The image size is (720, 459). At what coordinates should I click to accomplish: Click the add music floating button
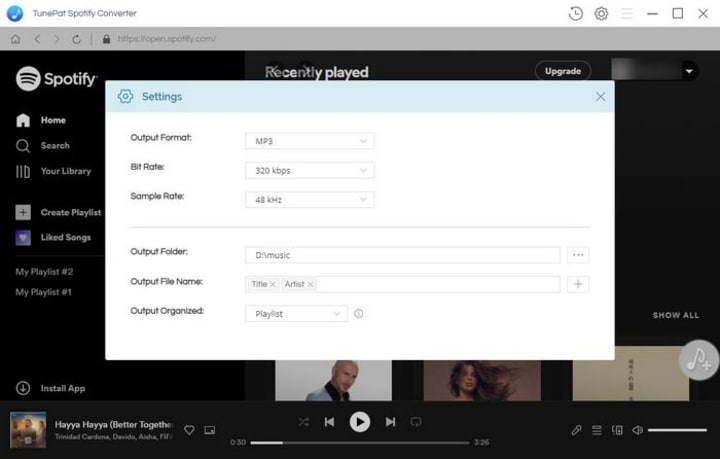coord(699,360)
